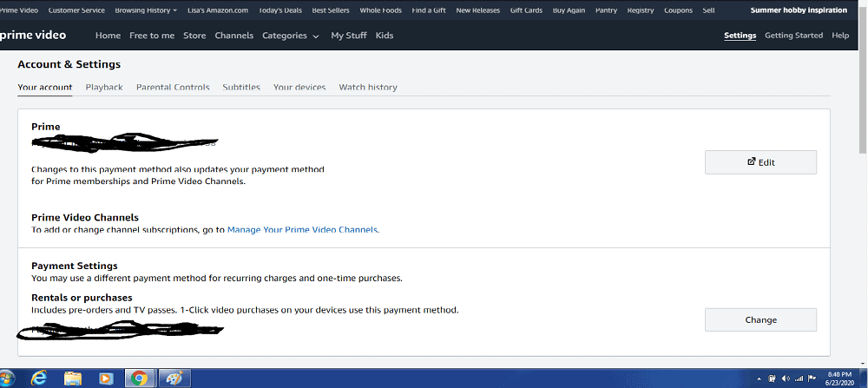Open the Paint app taskbar icon

tap(174, 378)
